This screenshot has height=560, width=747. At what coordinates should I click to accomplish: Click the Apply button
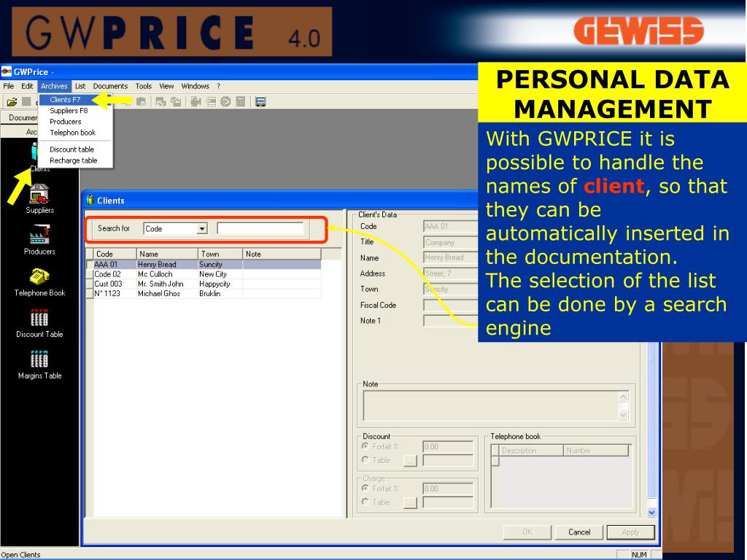click(x=631, y=532)
